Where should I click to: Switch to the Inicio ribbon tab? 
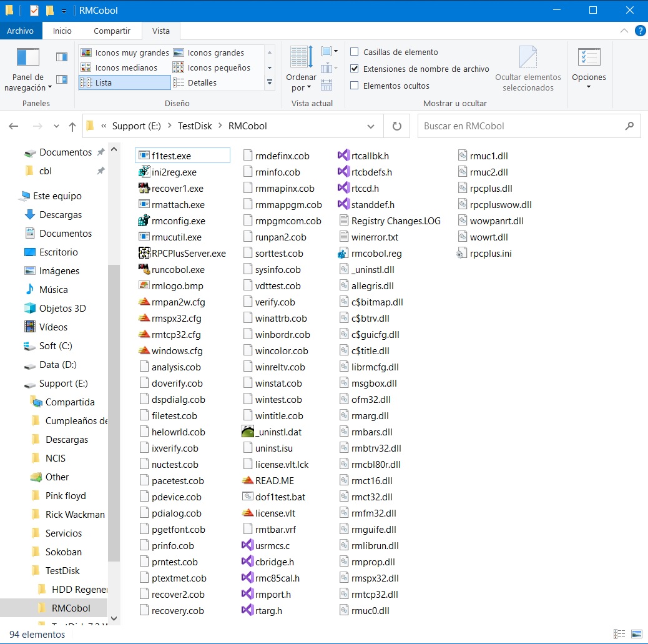(x=62, y=31)
